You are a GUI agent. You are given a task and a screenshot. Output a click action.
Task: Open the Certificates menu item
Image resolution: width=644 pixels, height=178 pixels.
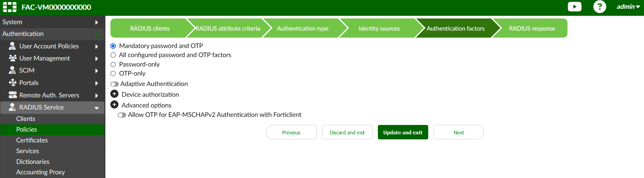(x=32, y=140)
